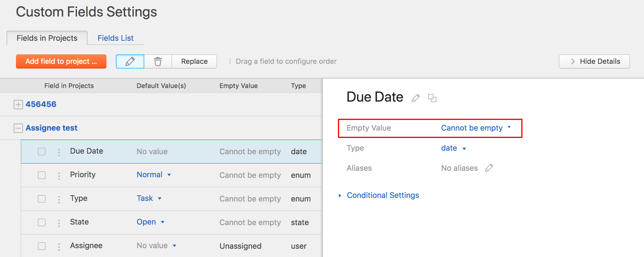The height and width of the screenshot is (257, 644).
Task: Rename Due Date via pencil icon
Action: 416,98
